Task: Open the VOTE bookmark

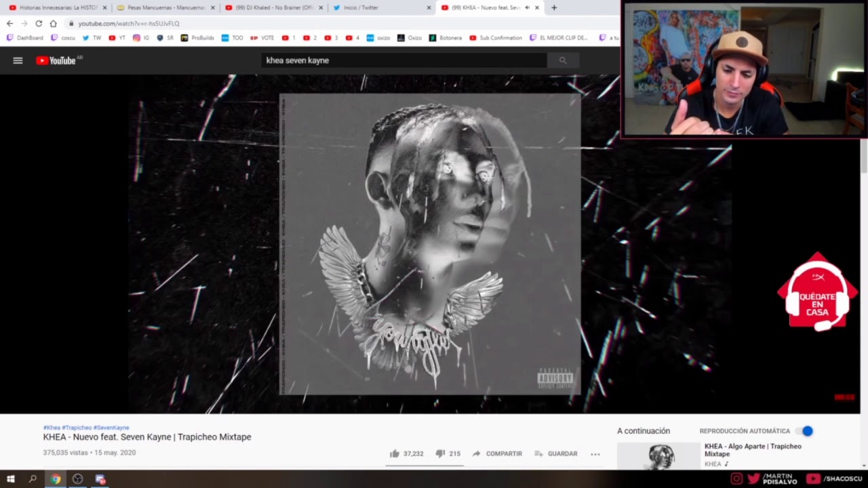Action: point(262,38)
